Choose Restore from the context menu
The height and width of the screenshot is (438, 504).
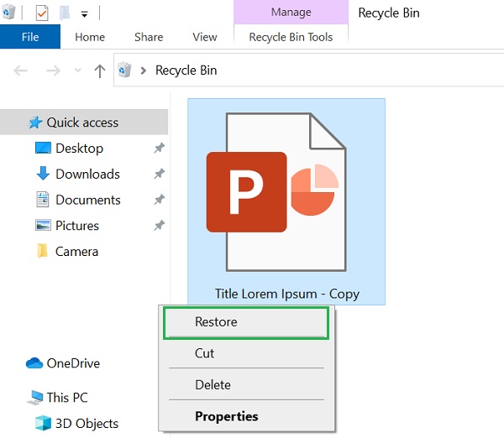click(246, 322)
